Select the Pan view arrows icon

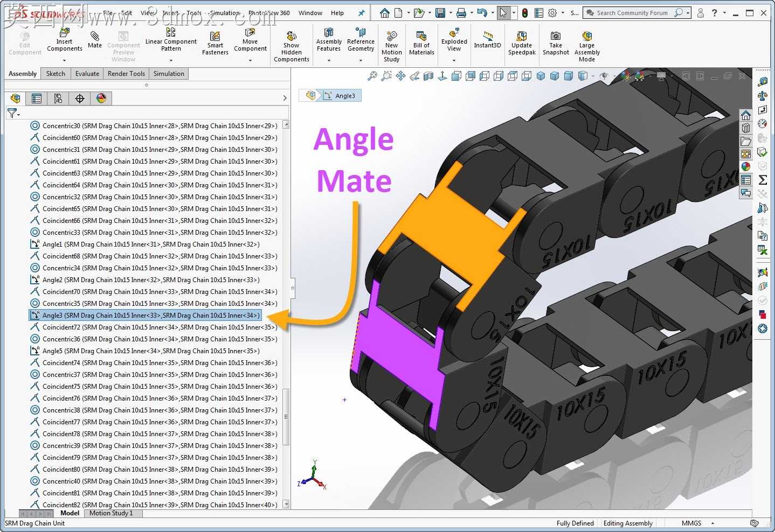click(x=400, y=76)
